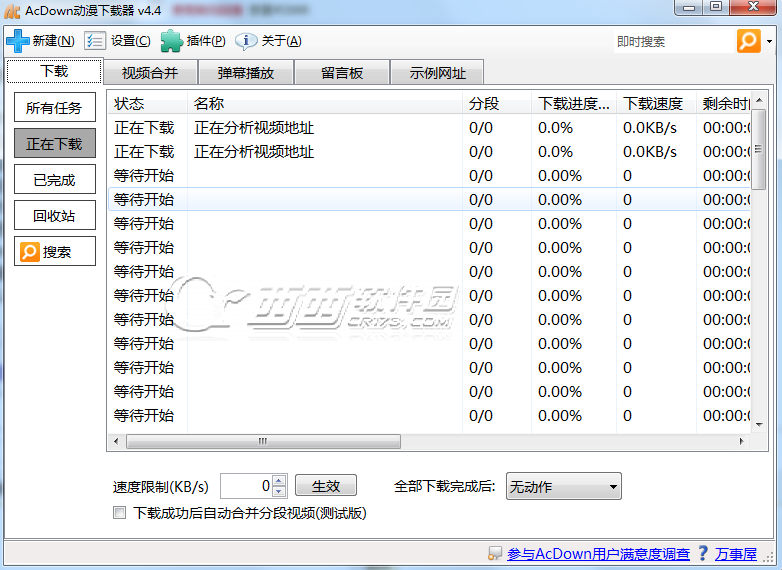Click the list scroll-up arrow
This screenshot has height=570, width=782.
759,100
